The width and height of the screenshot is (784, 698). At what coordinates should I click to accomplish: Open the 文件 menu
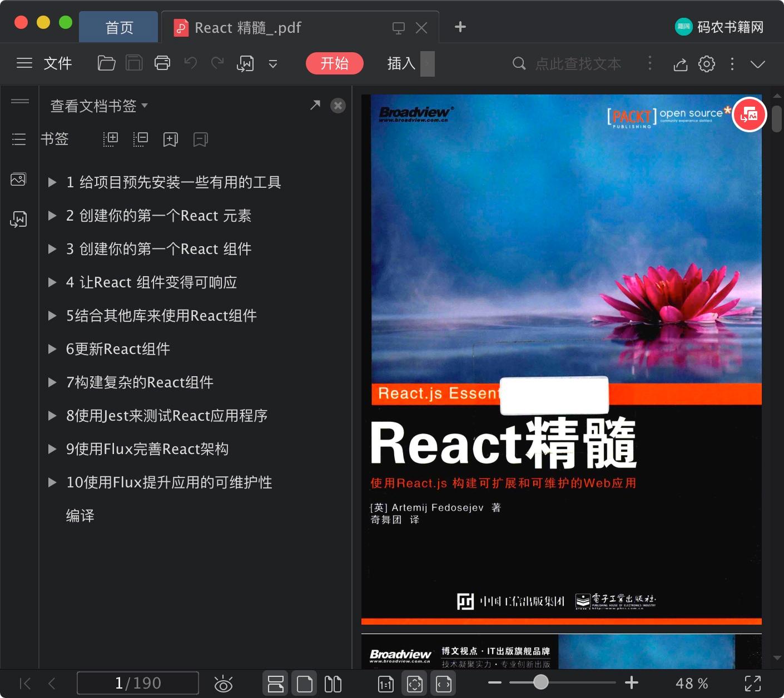pos(58,63)
